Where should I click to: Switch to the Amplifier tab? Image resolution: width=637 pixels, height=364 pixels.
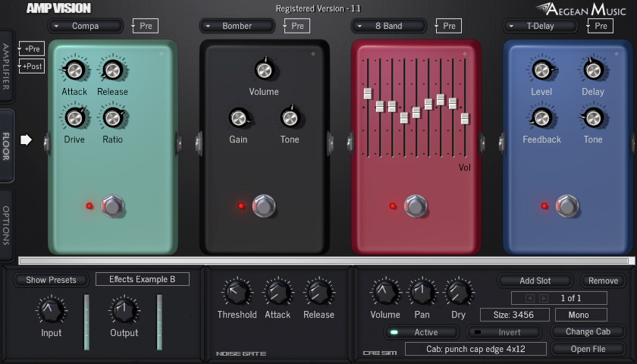[x=6, y=66]
